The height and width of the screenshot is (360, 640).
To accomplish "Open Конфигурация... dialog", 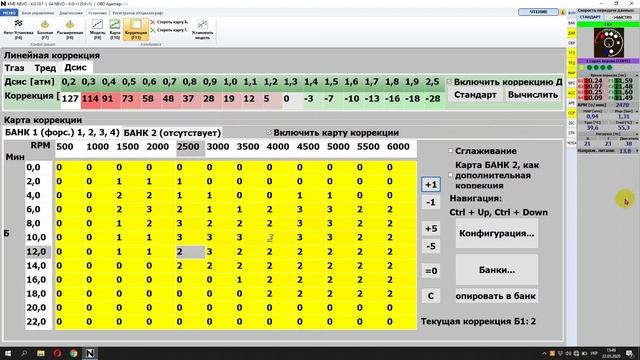I will 497,233.
